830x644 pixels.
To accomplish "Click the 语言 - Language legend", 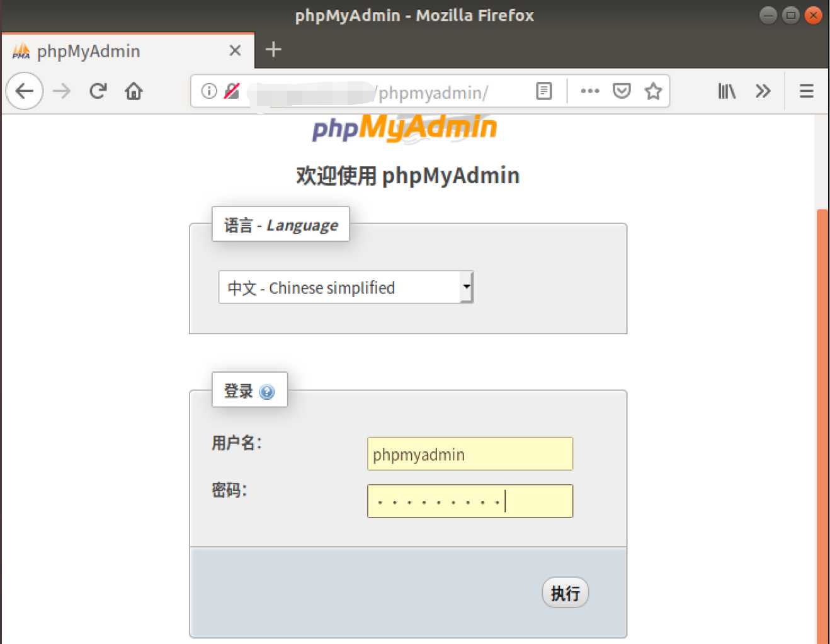I will (x=281, y=225).
